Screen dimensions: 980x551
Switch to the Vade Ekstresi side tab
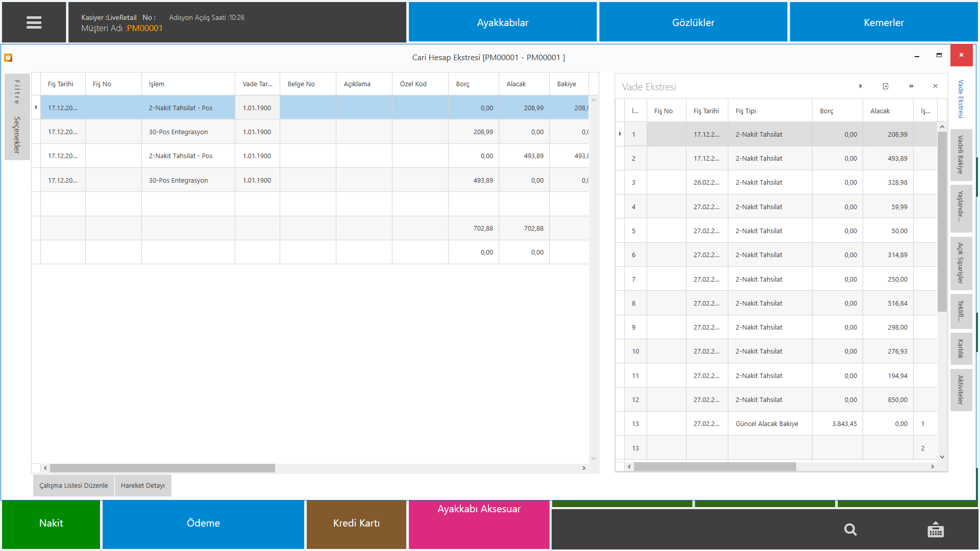(x=961, y=99)
